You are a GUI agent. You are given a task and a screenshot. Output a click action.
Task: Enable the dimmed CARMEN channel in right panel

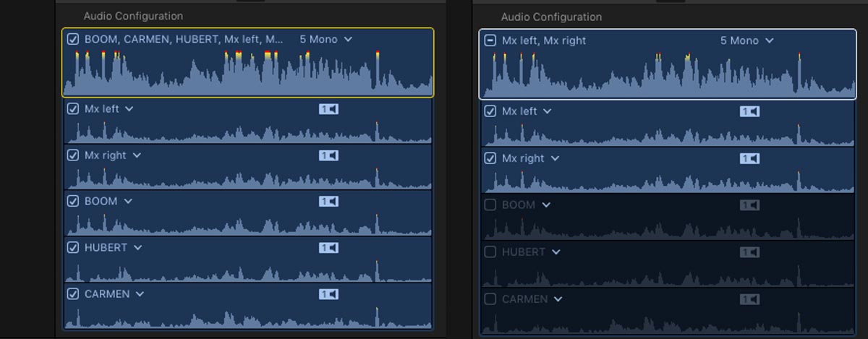[x=490, y=299]
